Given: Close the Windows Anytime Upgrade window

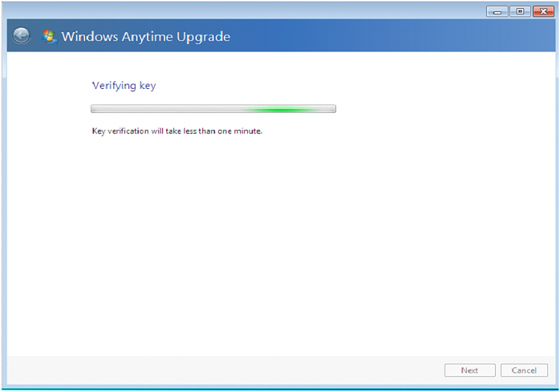Looking at the screenshot, I should tap(544, 12).
